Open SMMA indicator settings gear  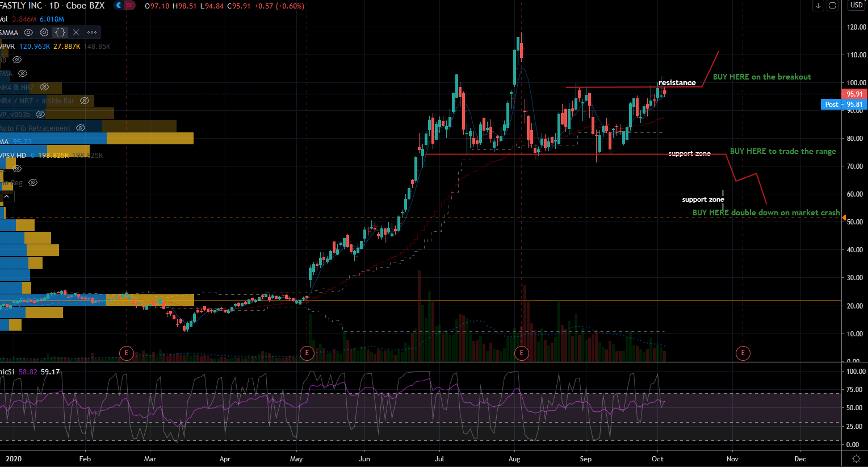coord(44,33)
